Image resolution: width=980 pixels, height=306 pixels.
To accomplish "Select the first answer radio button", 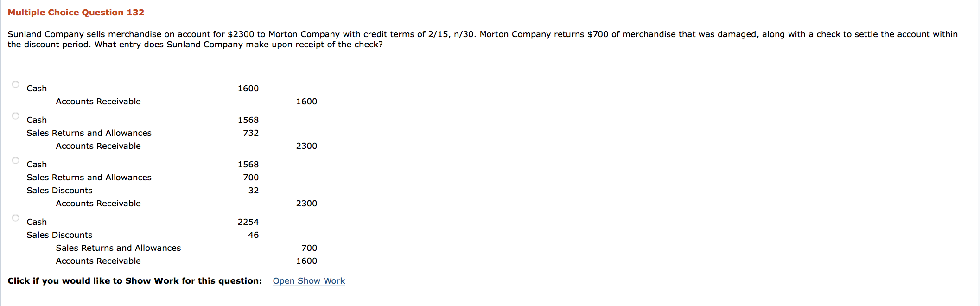I will 14,84.
